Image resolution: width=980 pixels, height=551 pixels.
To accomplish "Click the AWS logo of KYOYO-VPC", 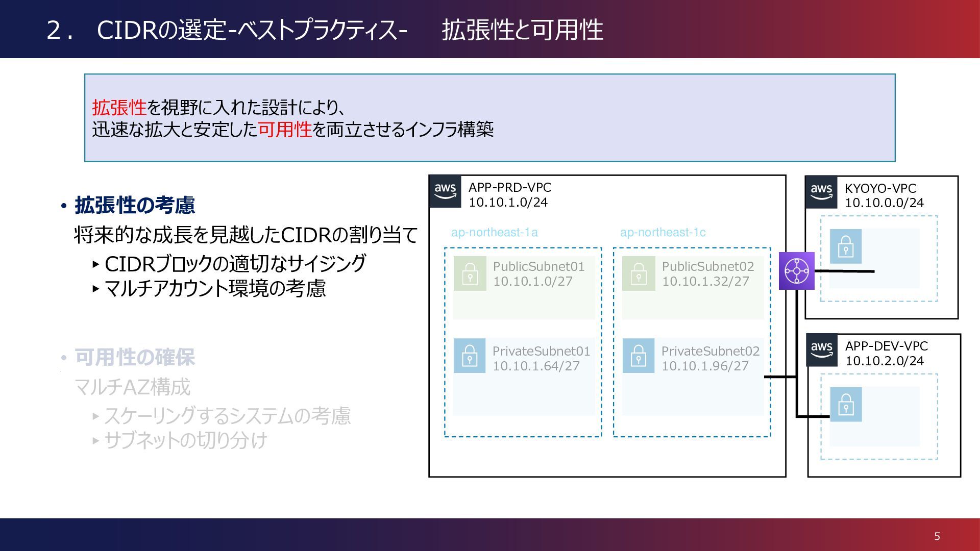I will click(x=821, y=192).
